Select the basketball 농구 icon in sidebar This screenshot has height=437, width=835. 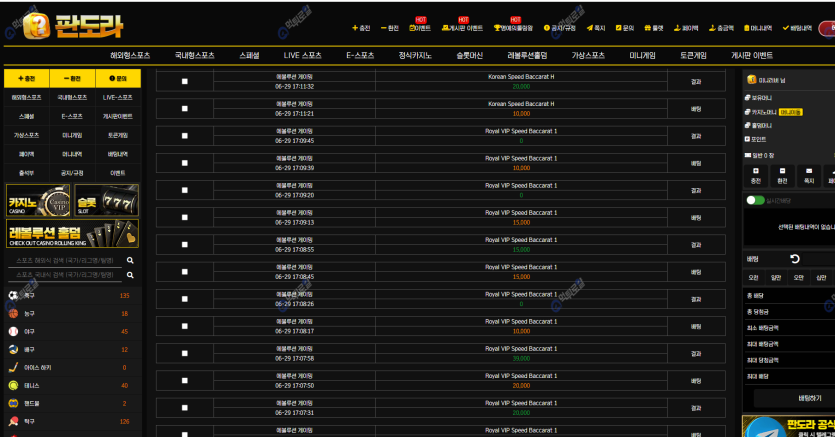(13, 314)
